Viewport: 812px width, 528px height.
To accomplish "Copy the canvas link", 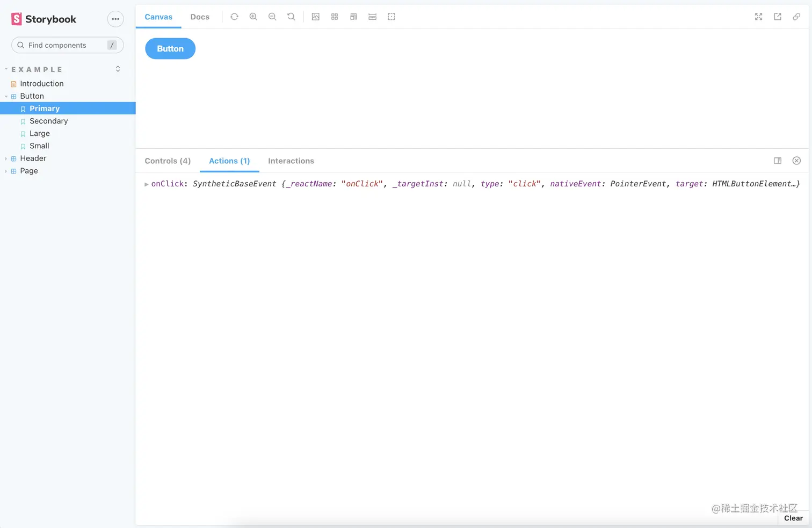I will point(796,17).
